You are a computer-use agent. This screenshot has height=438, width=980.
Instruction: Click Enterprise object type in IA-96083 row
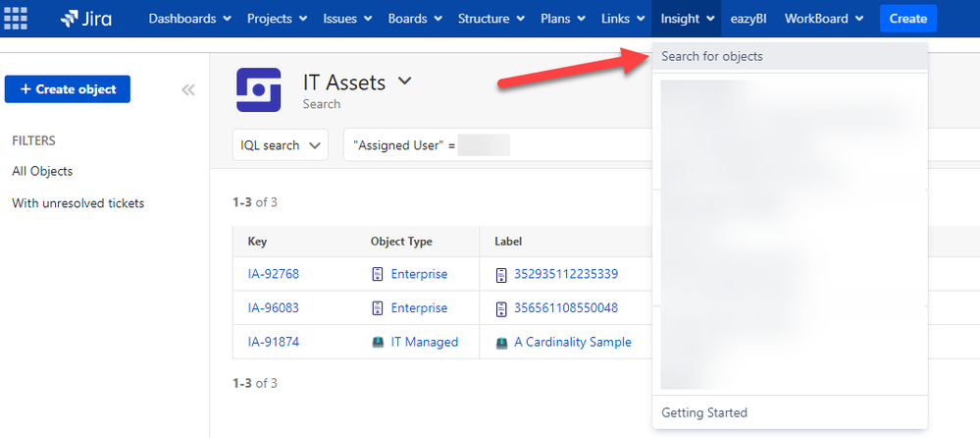click(420, 307)
